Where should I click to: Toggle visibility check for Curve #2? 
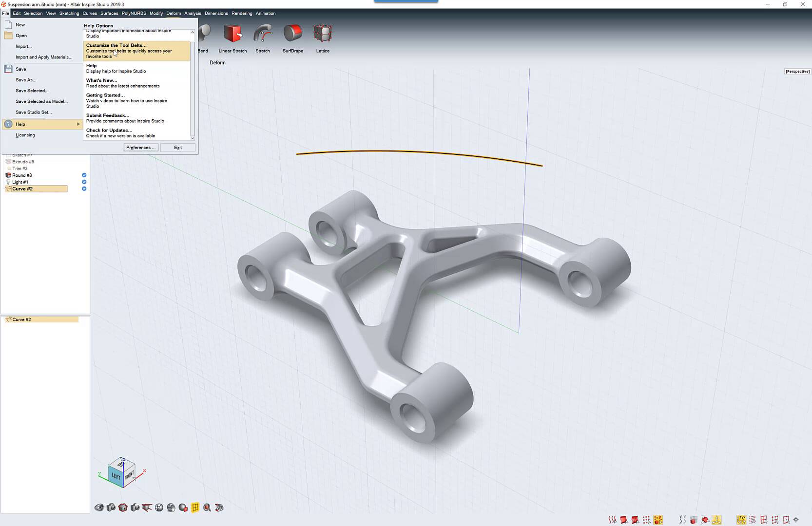coord(84,189)
